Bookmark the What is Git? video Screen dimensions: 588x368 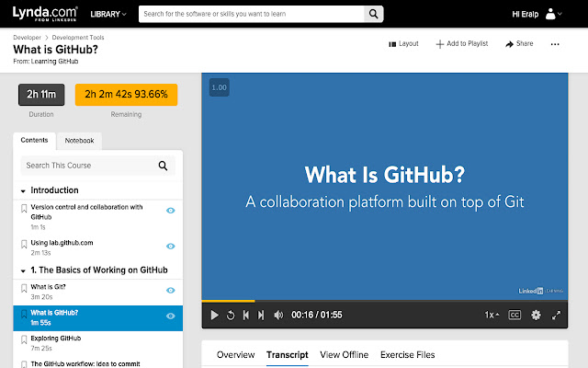[24, 288]
